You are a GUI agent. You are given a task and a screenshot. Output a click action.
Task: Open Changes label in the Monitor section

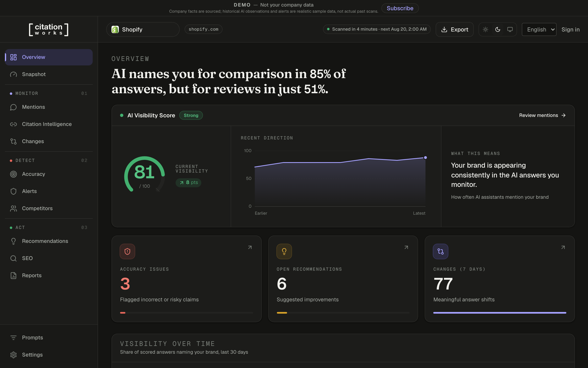33,141
